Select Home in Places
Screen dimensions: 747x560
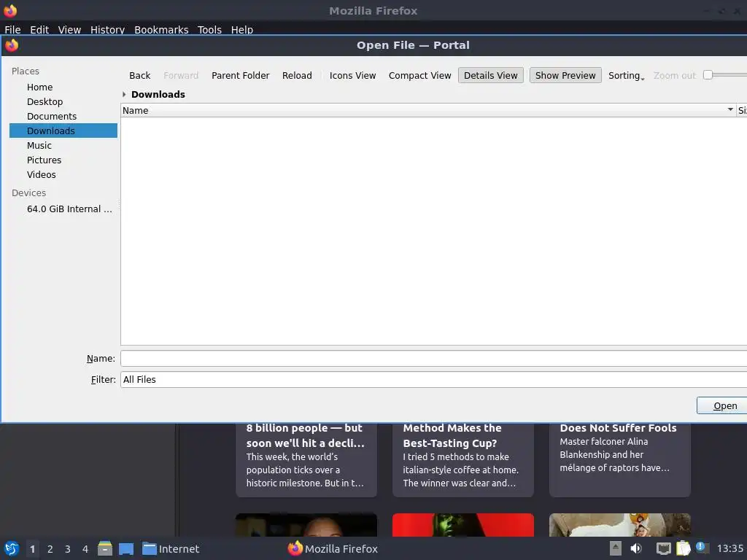(x=63, y=87)
